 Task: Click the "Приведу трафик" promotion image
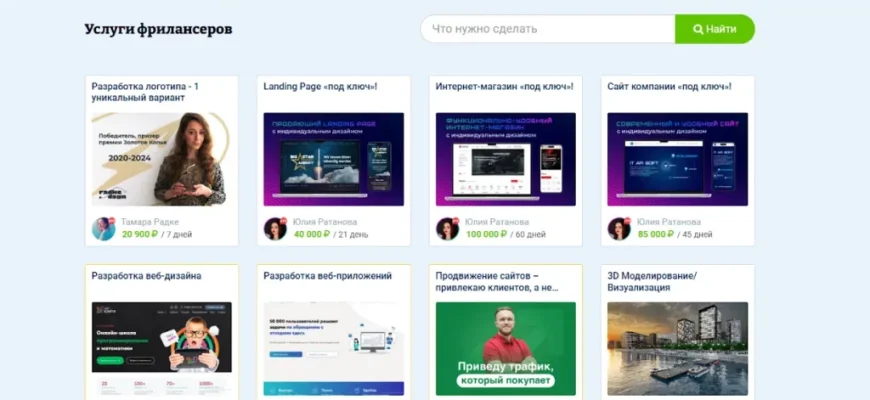tap(505, 350)
